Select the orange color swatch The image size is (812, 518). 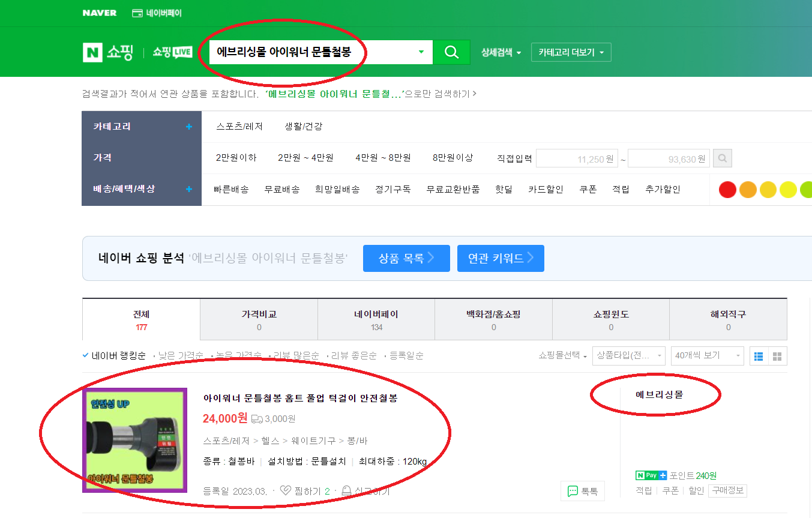click(748, 190)
